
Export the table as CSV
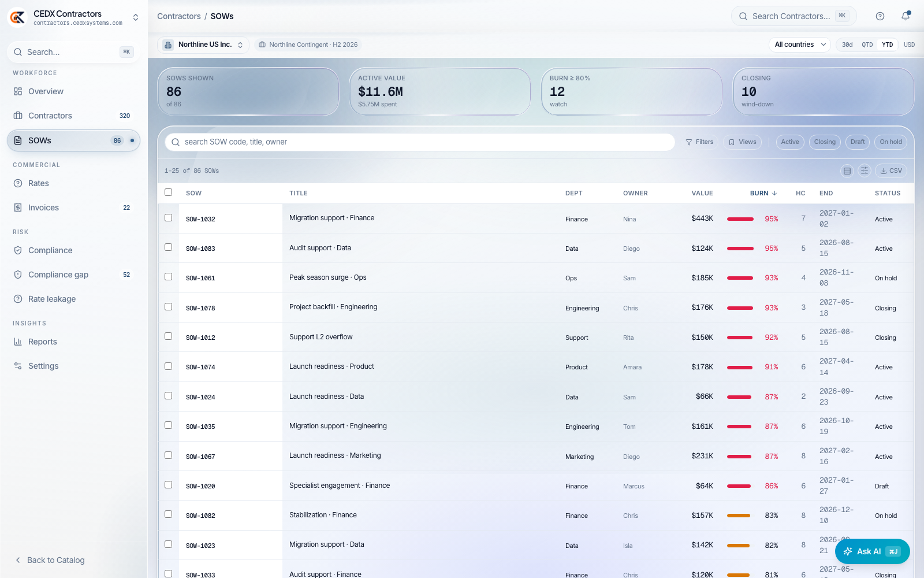pos(891,171)
